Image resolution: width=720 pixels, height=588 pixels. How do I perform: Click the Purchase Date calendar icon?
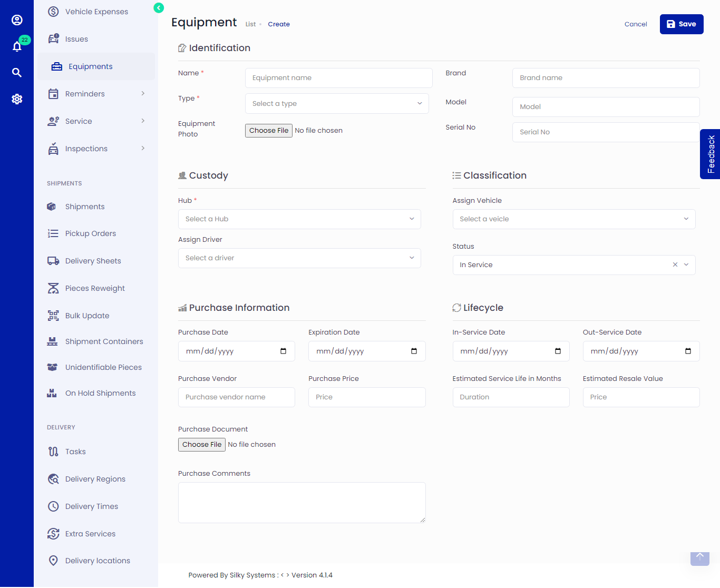(x=283, y=351)
